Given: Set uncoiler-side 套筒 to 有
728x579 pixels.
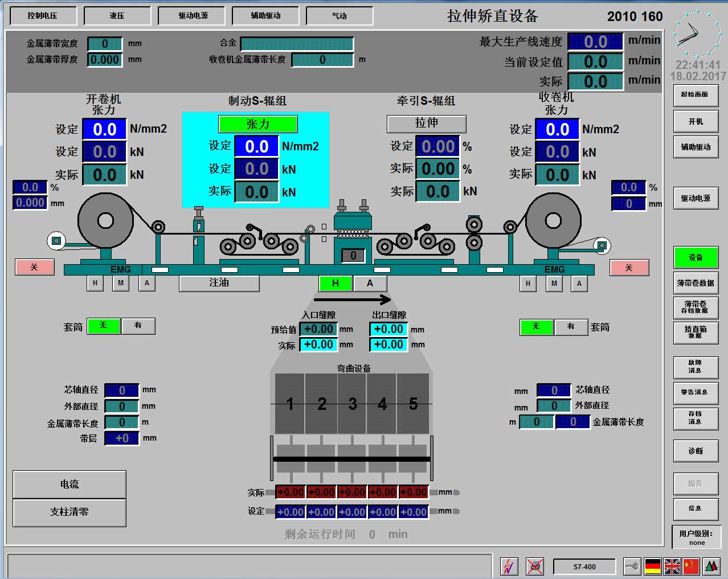Looking at the screenshot, I should 138,326.
